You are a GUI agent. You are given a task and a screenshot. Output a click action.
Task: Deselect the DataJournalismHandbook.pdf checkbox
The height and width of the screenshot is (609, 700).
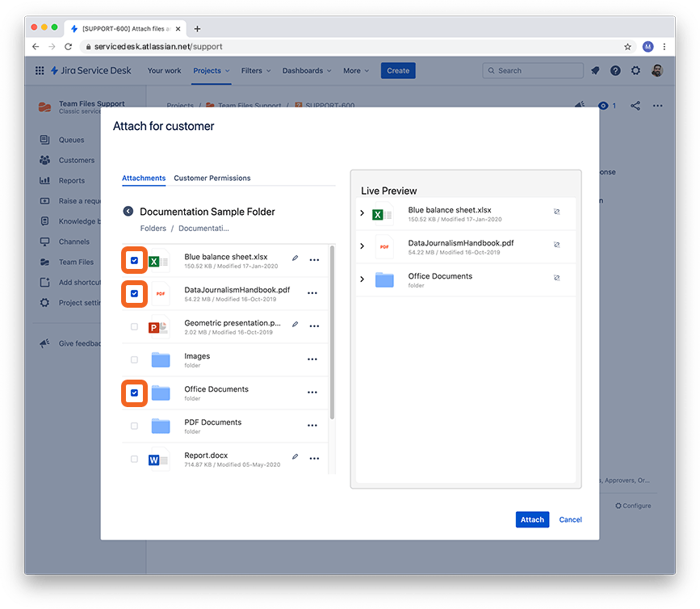click(x=134, y=293)
